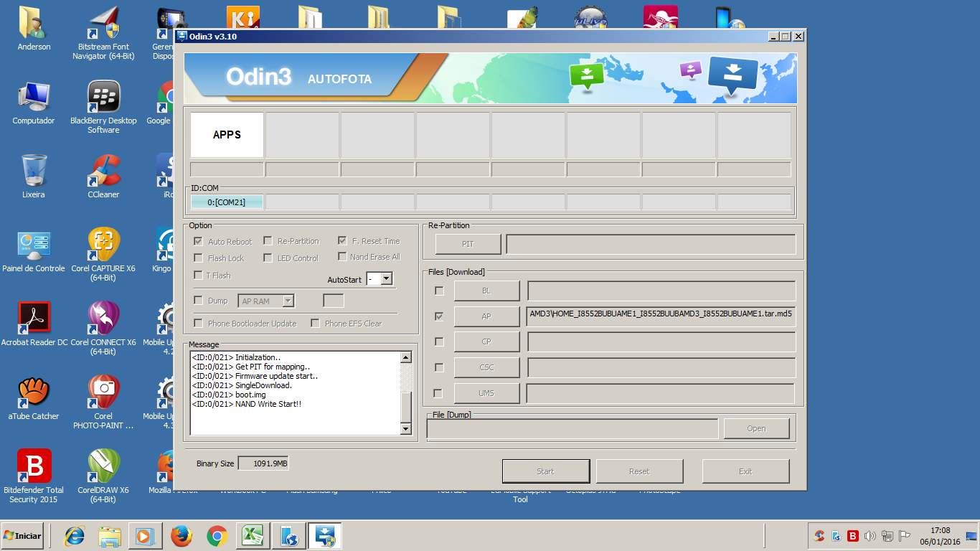Viewport: 980px width, 551px height.
Task: Tick the checkbox beside the CP button
Action: pos(439,342)
